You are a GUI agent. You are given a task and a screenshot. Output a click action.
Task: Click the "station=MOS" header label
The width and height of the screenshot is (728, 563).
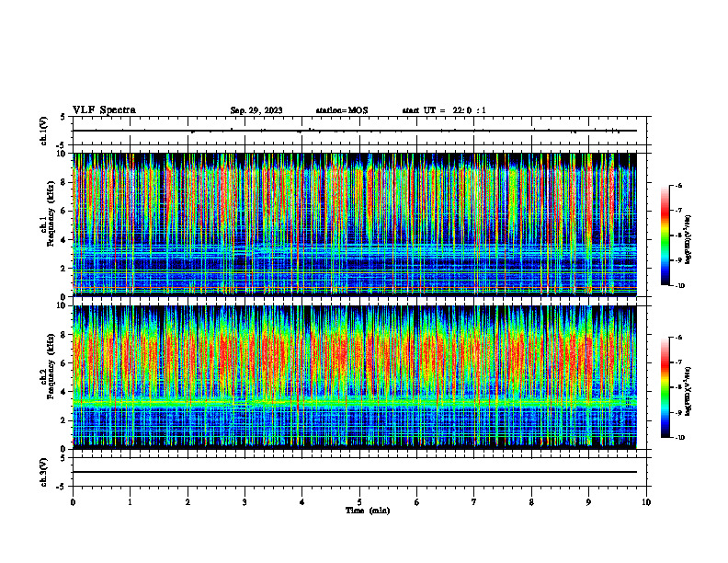coord(342,110)
